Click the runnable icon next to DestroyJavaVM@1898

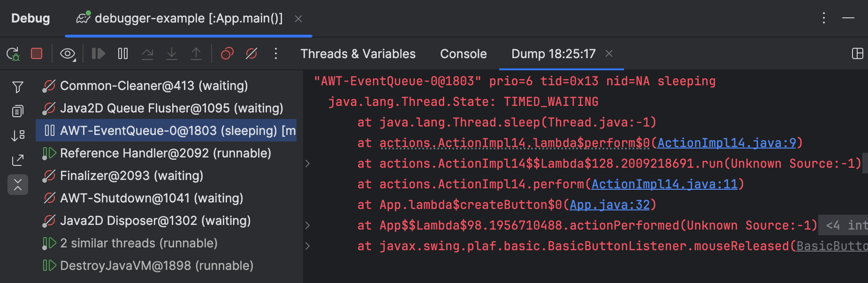tap(49, 266)
